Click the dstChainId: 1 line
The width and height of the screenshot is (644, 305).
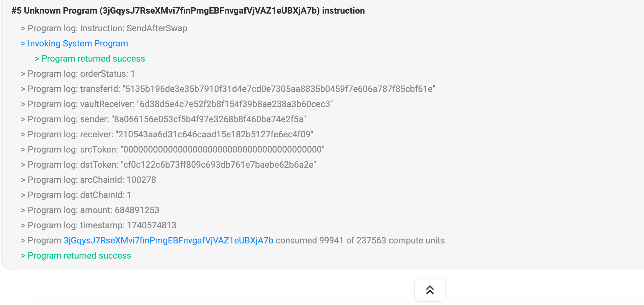[76, 195]
